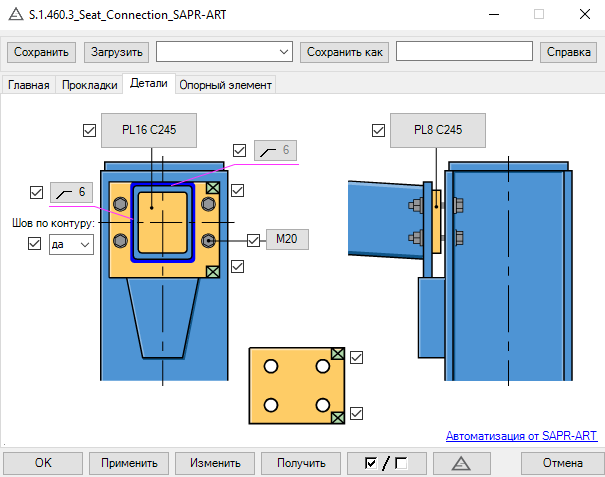605x477 pixels.
Task: Click the top-right chamfer marker on front plate
Action: coord(213,188)
